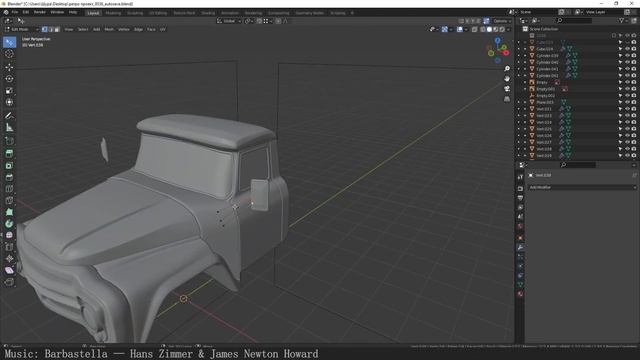Open the Modifiers properties tab

pos(520,248)
